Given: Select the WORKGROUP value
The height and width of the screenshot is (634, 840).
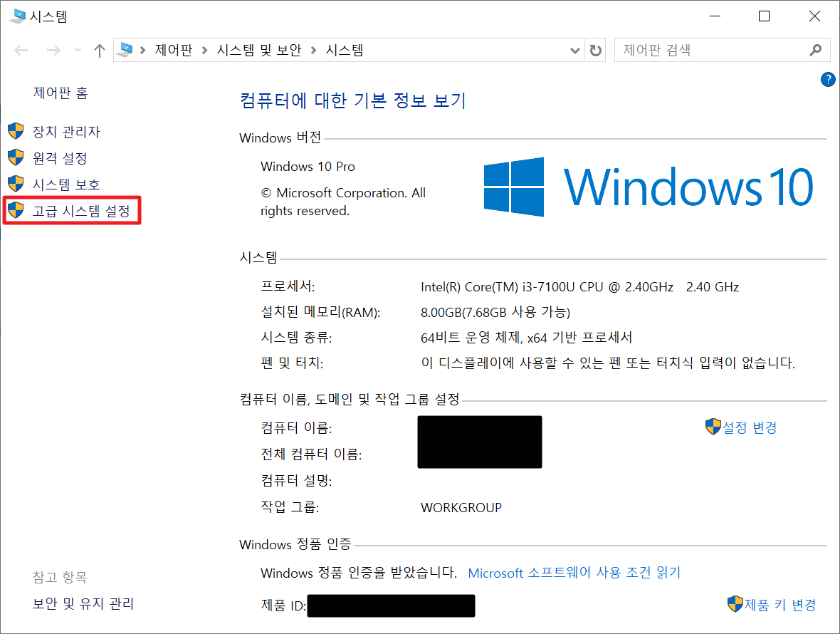Looking at the screenshot, I should point(461,507).
